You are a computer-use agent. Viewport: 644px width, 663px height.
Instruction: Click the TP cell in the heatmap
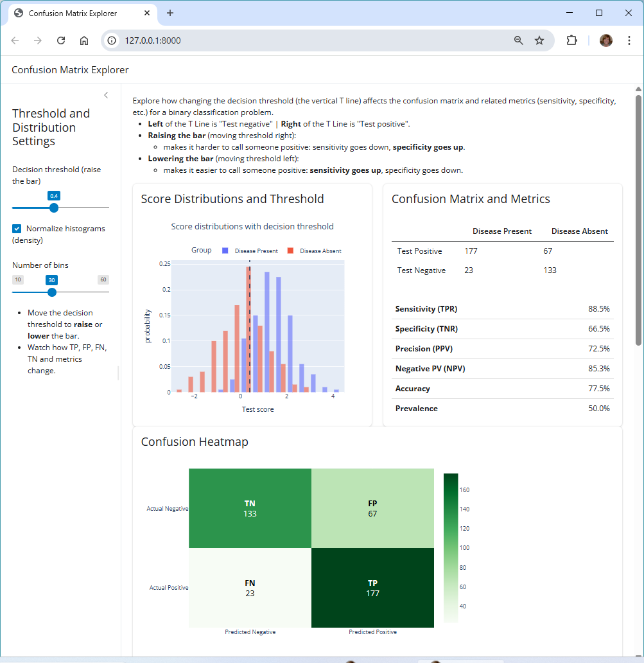click(x=372, y=587)
